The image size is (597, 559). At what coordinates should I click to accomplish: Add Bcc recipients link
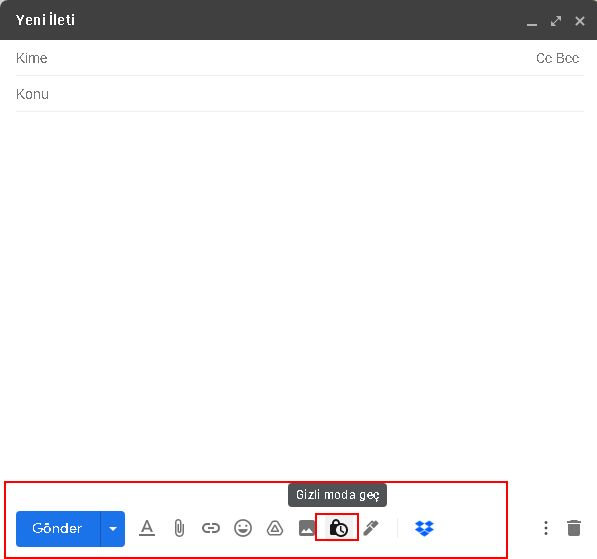tap(568, 58)
